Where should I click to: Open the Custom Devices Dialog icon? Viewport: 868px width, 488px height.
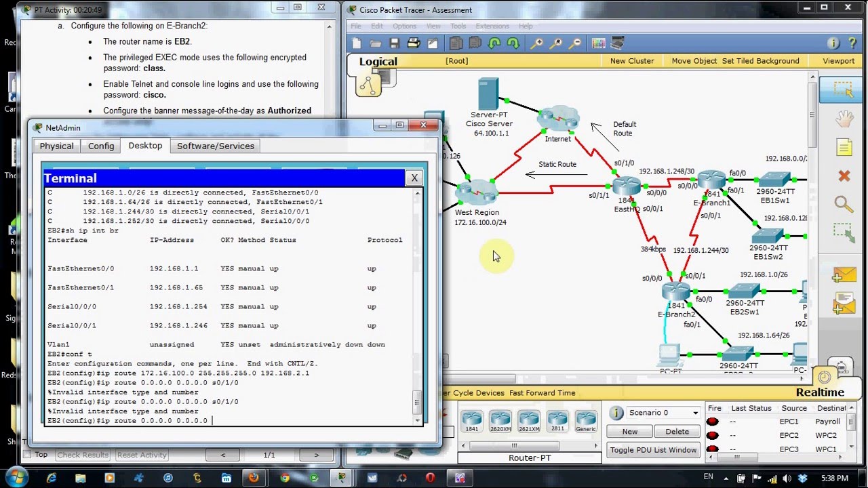point(617,43)
